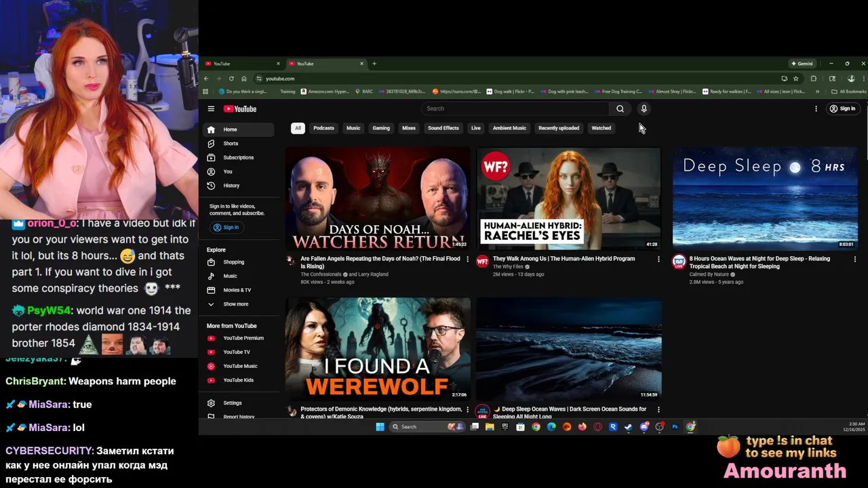Open I Found a Werewolf thumbnail
868x488 pixels.
(378, 348)
